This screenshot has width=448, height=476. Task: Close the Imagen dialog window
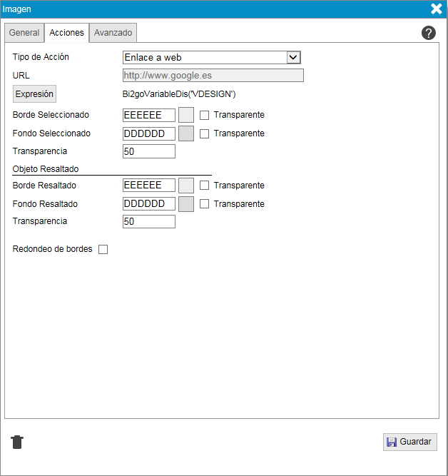pyautogui.click(x=437, y=9)
